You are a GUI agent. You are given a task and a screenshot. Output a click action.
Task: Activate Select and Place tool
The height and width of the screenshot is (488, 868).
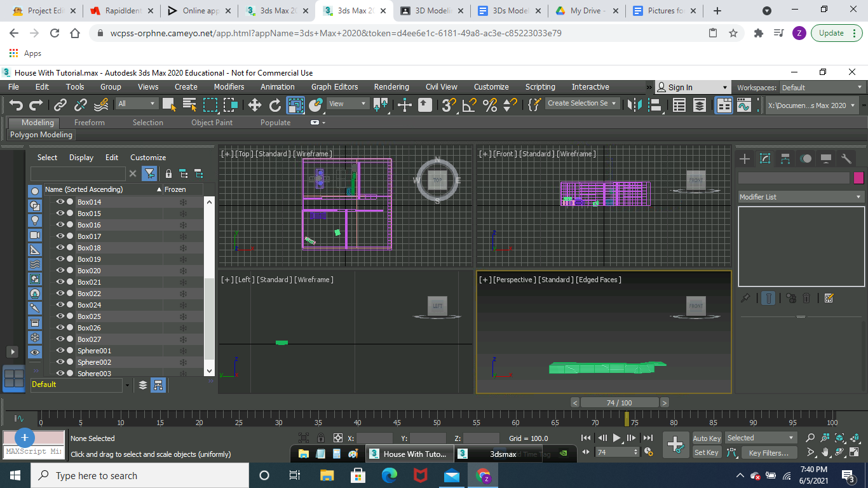[x=316, y=105]
